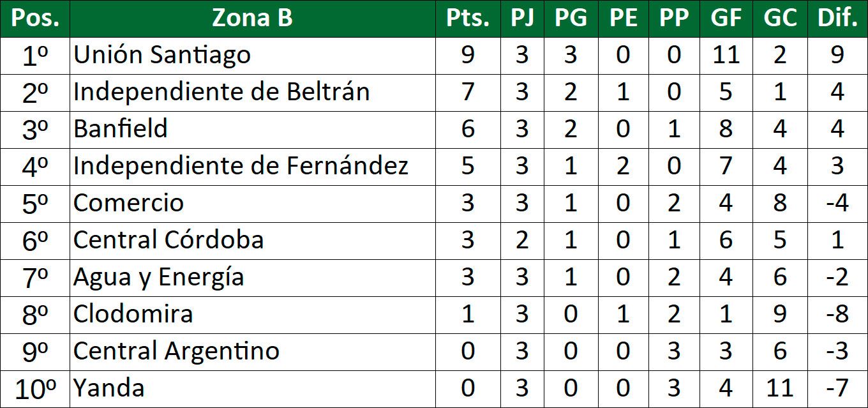Click the Yanda team name
The width and height of the screenshot is (868, 408).
[108, 388]
